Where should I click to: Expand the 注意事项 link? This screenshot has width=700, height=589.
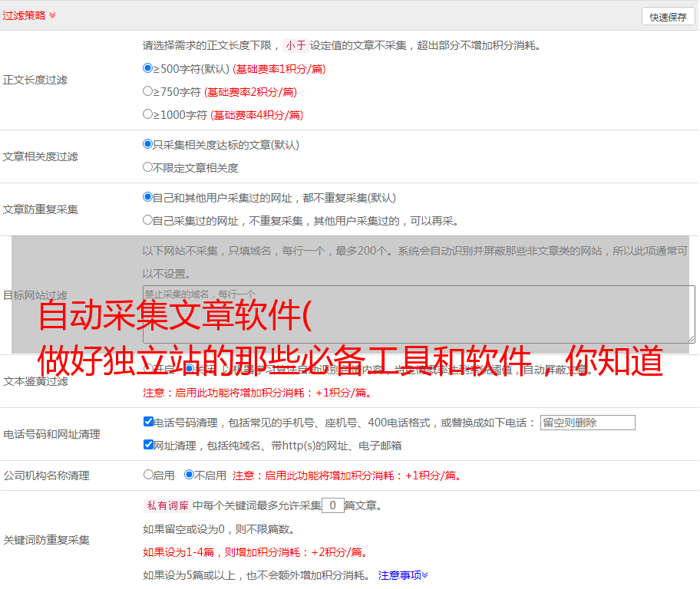pyautogui.click(x=402, y=574)
